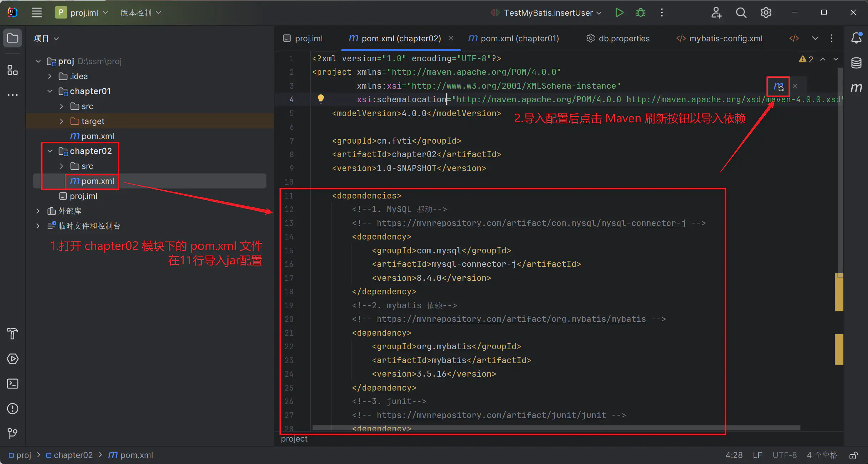This screenshot has width=868, height=464.
Task: Open the Code With Me add-user icon
Action: point(716,13)
